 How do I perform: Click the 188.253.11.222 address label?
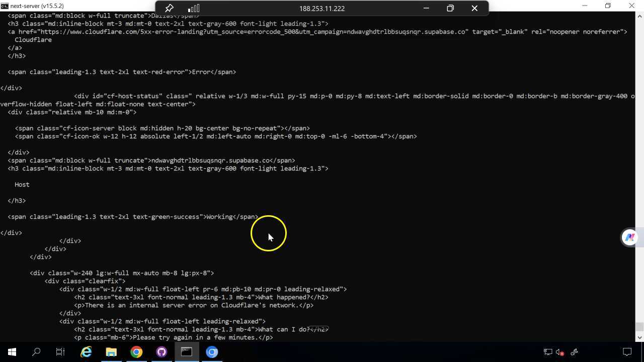[x=322, y=9]
